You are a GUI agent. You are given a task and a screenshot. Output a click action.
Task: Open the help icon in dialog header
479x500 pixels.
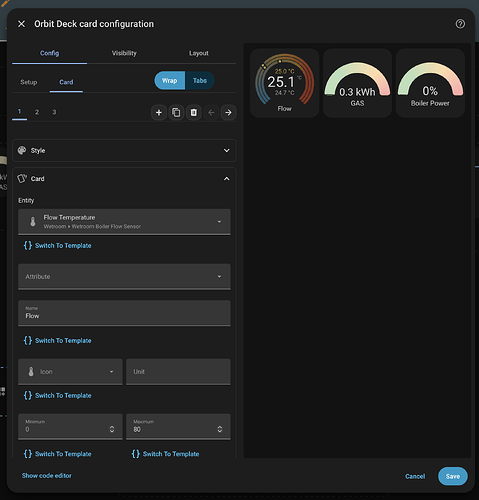[460, 24]
